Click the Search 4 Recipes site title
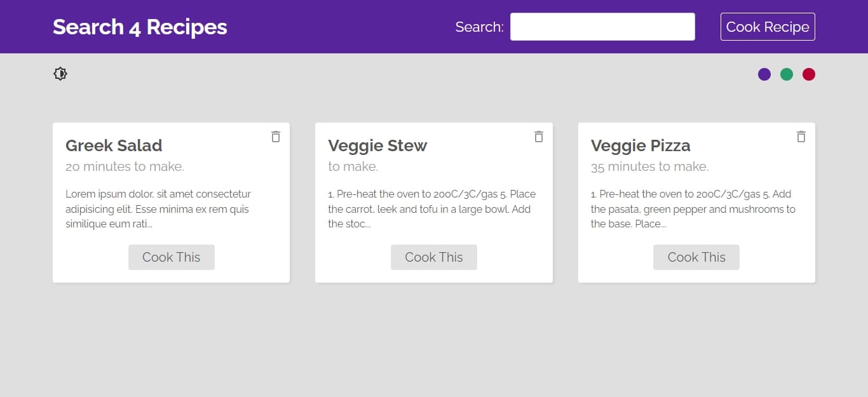The height and width of the screenshot is (397, 868). click(x=140, y=27)
